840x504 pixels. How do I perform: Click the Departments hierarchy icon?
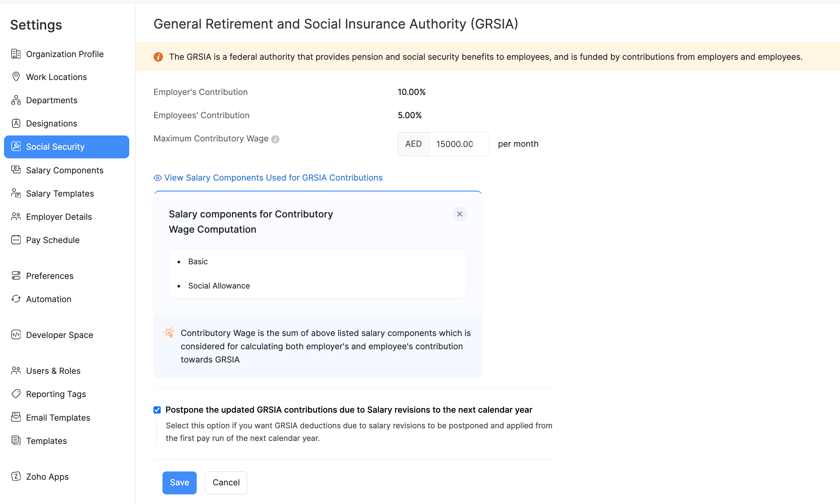[16, 100]
